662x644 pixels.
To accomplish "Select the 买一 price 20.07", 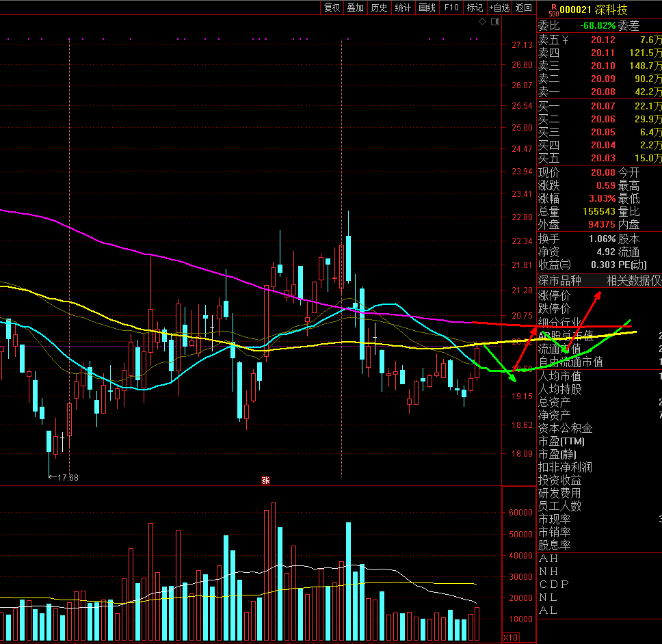I will 603,106.
